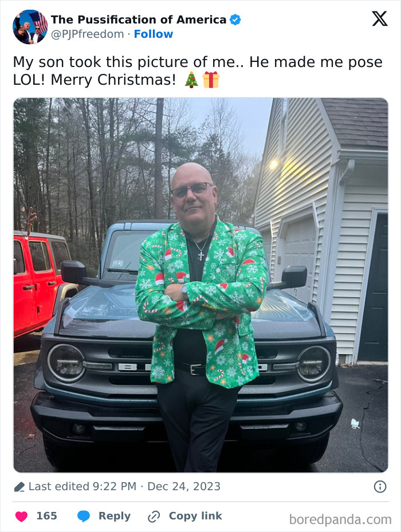Click the Christmas tree emoji

pyautogui.click(x=191, y=80)
